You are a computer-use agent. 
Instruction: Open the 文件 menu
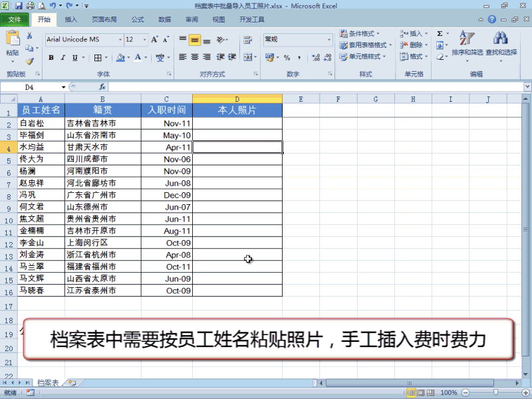(13, 19)
